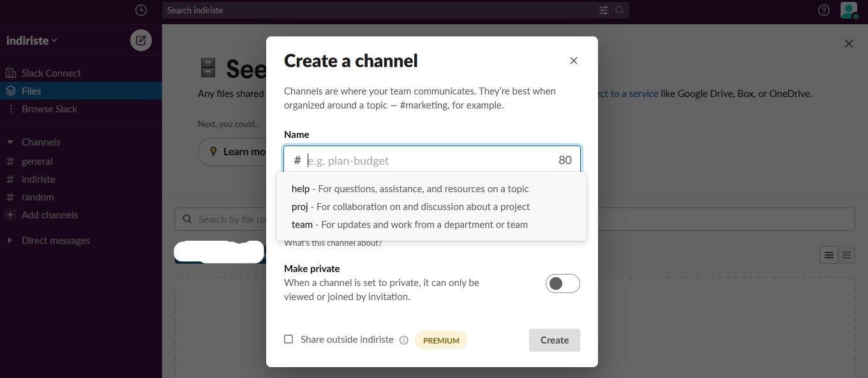The image size is (868, 378).
Task: Select the help prefix suggestion
Action: pos(431,188)
